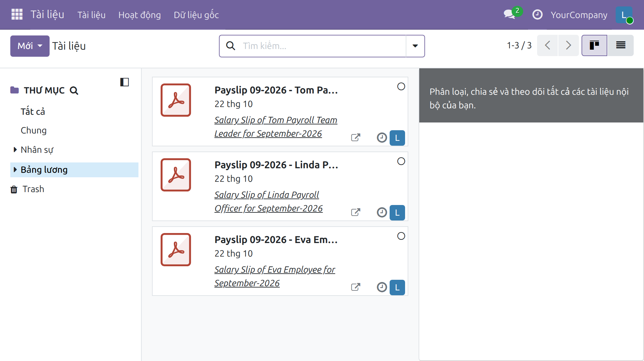Select the Eva Employee payslip radio circle
This screenshot has height=361, width=644.
click(x=401, y=236)
